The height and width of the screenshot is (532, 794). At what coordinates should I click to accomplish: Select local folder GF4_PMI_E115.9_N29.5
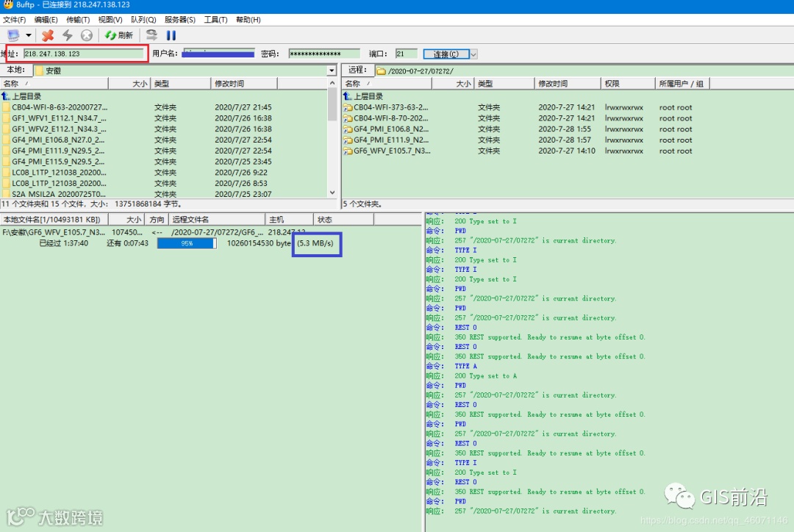pyautogui.click(x=163, y=162)
